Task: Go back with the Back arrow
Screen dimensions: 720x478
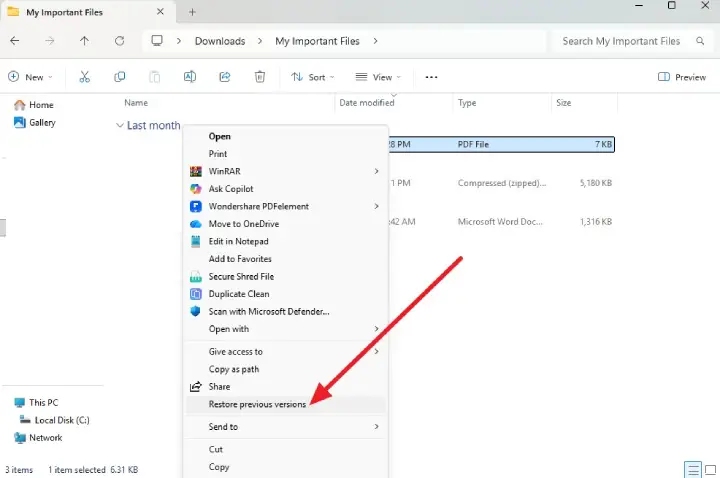Action: [x=15, y=41]
